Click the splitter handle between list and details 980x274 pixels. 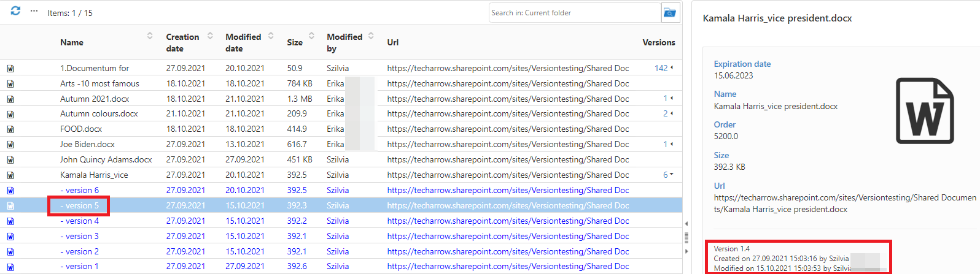686,238
